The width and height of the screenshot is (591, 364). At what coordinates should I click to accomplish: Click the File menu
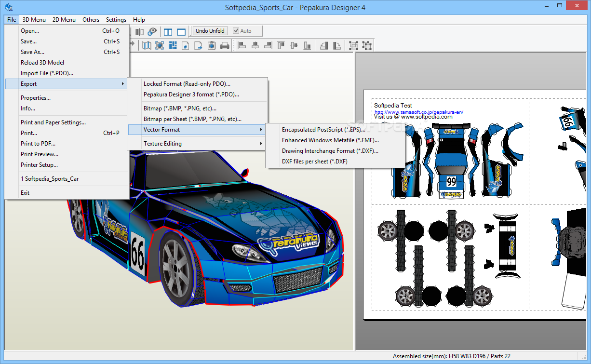point(12,20)
